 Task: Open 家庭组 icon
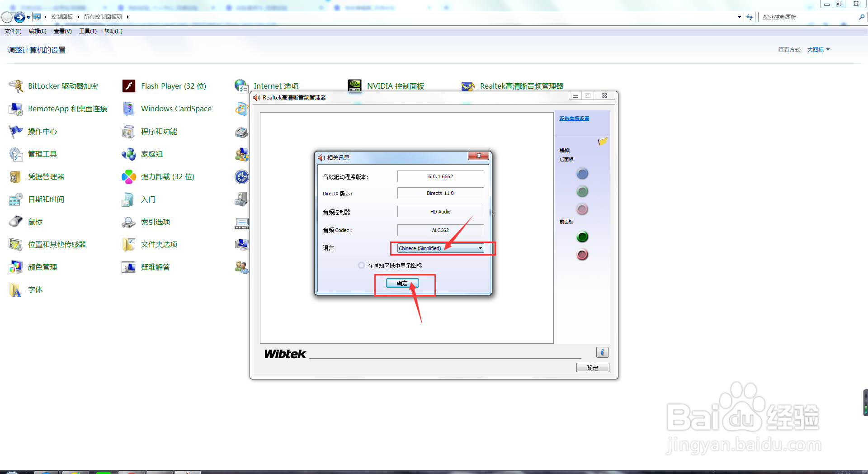(x=129, y=154)
